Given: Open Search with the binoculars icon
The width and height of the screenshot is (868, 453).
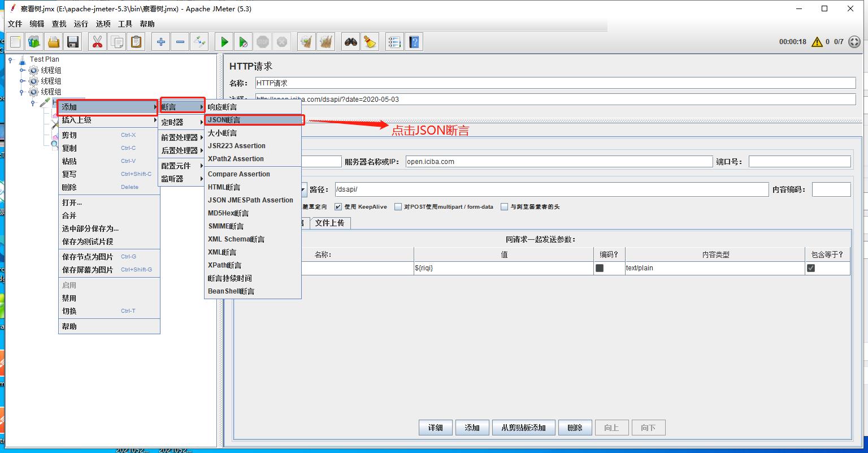Looking at the screenshot, I should (351, 42).
